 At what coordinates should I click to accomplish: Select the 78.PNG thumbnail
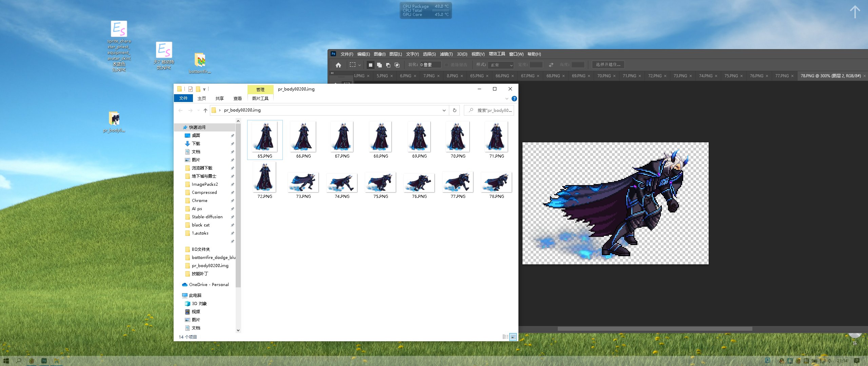point(497,185)
